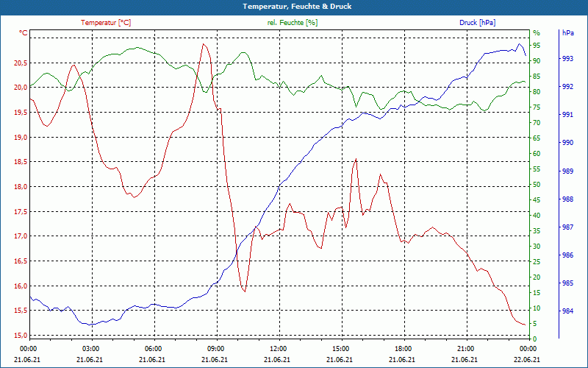The height and width of the screenshot is (368, 588).
Task: Click the "12:00" time axis label
Action: coord(279,348)
